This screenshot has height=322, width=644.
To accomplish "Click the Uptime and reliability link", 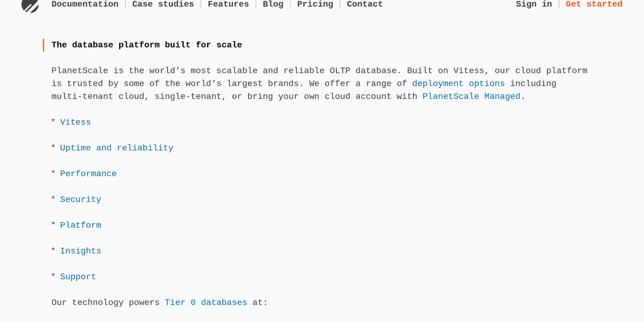I will 116,148.
